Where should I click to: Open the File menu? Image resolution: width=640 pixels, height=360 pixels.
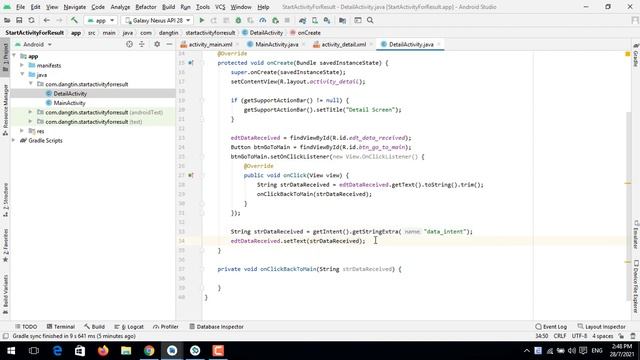coord(20,7)
